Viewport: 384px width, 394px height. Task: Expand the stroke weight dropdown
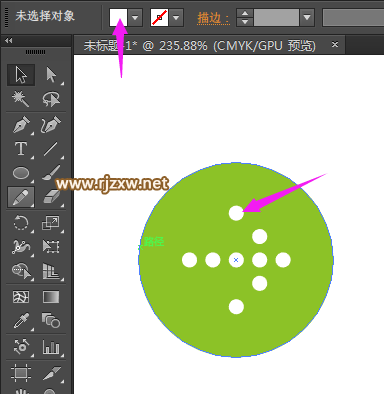coord(307,17)
